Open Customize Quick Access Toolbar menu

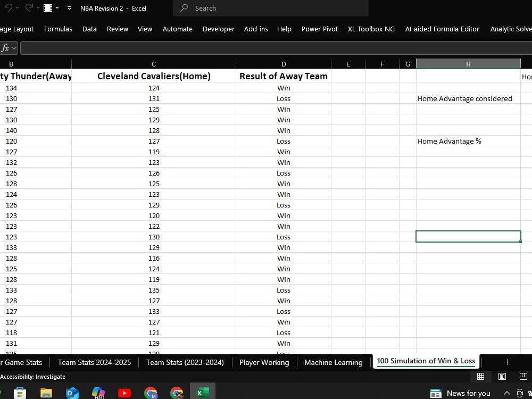[69, 8]
